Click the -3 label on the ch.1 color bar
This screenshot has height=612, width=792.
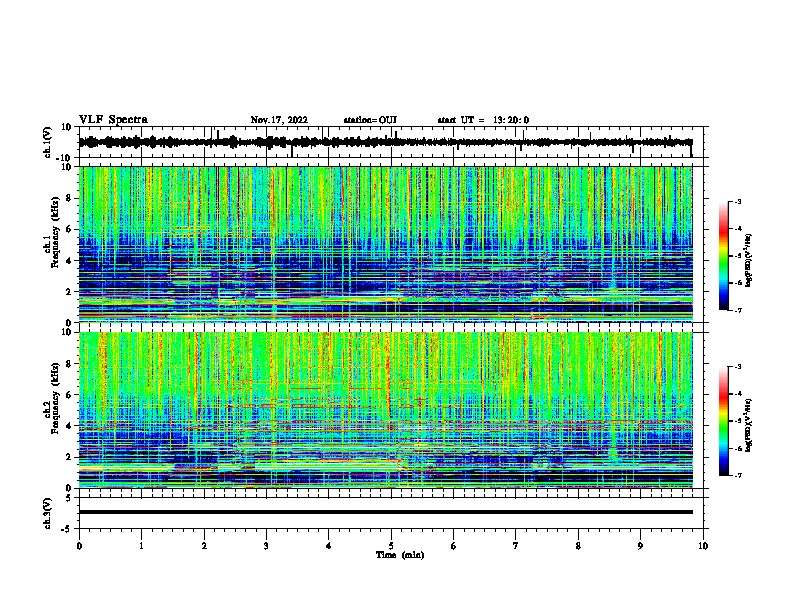click(737, 201)
